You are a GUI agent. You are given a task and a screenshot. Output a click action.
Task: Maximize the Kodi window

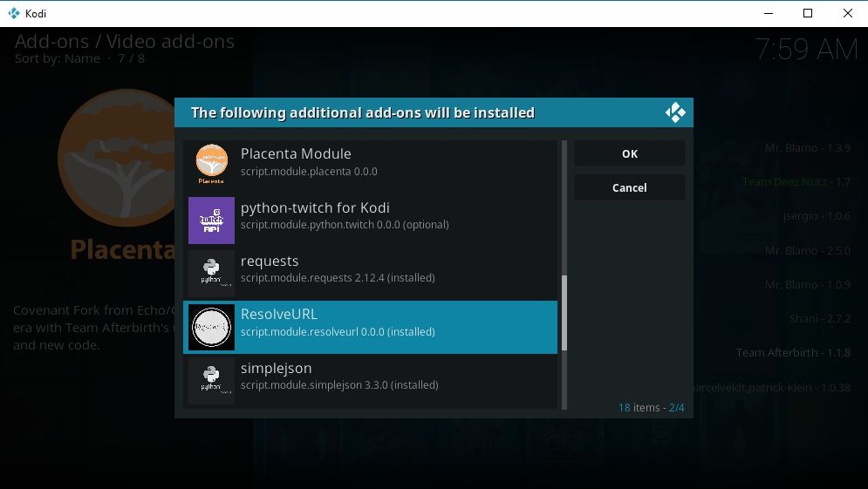(x=808, y=13)
